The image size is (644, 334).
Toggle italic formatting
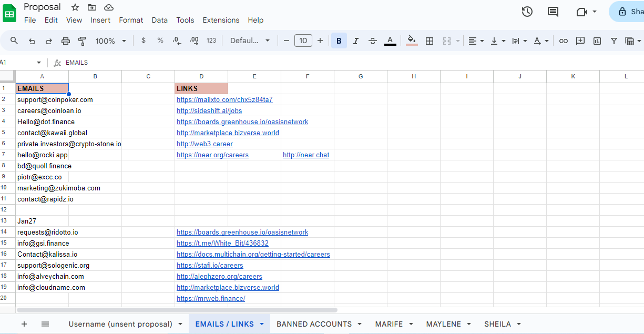[x=356, y=41]
